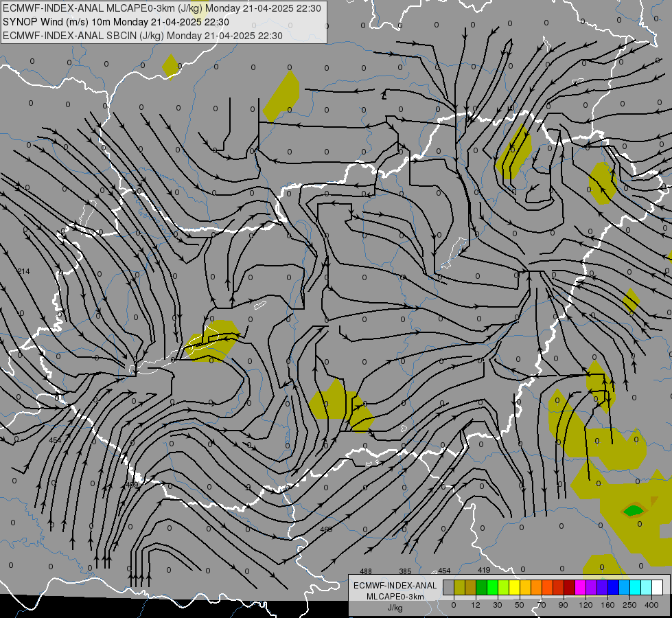Select the cyan legend swatch
The width and height of the screenshot is (672, 618).
point(635,587)
